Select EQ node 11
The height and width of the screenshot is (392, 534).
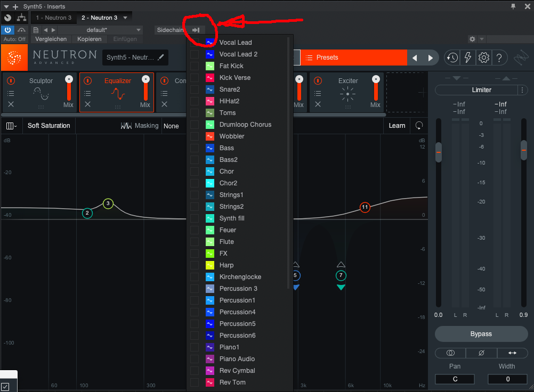coord(365,207)
